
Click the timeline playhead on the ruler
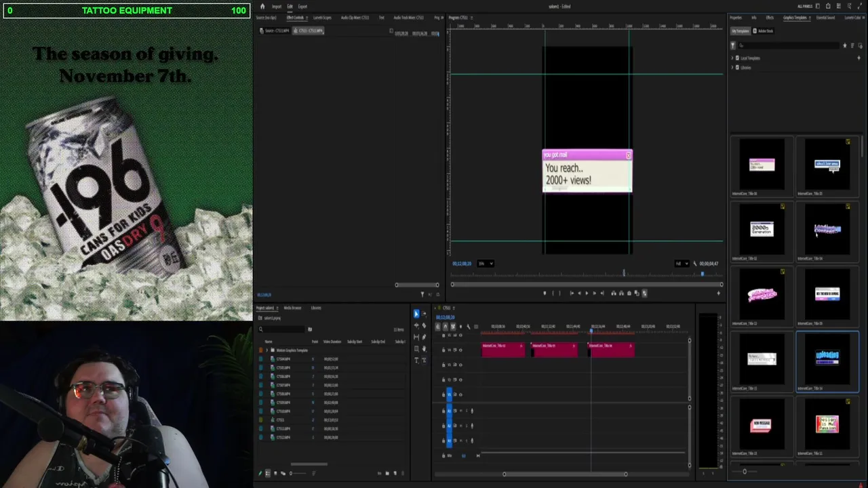[x=591, y=330]
